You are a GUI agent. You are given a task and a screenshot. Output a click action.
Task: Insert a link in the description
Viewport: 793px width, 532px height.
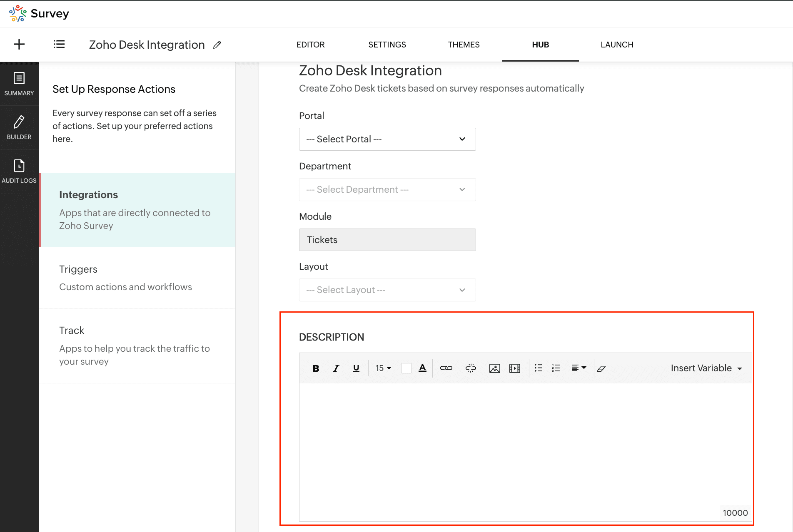pyautogui.click(x=446, y=368)
